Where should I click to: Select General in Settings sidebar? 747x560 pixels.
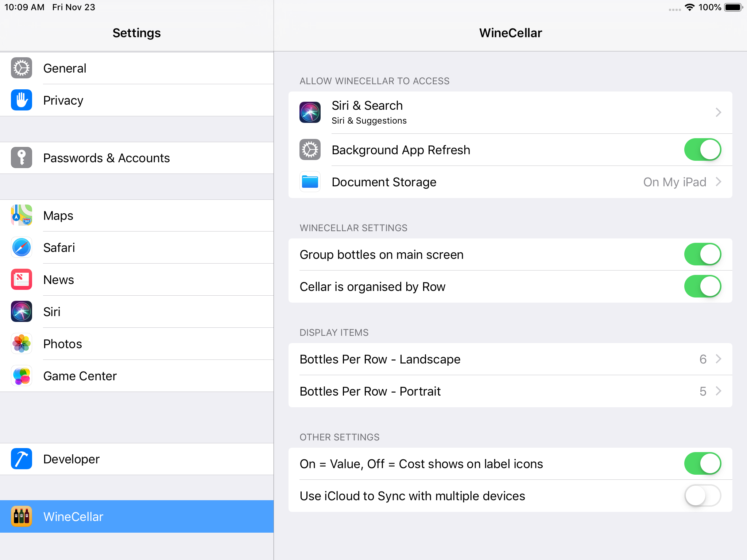65,68
